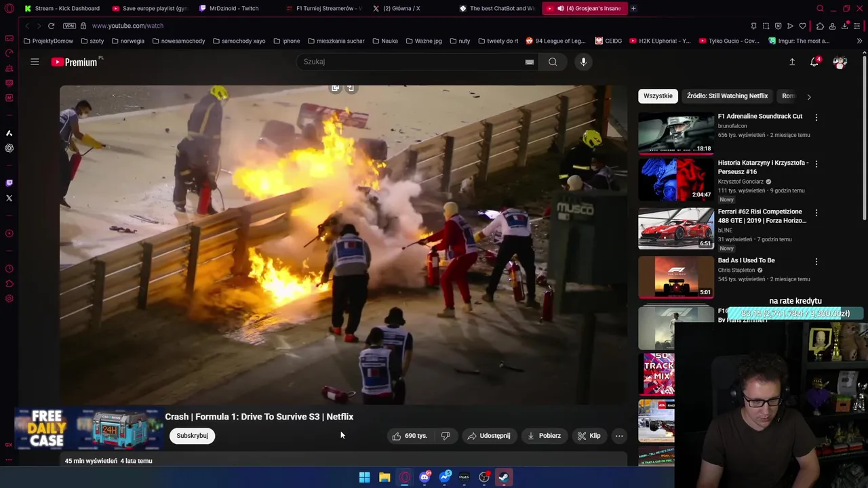
Task: Switch to the Stream - Kick Dashboard tab
Action: click(x=62, y=8)
